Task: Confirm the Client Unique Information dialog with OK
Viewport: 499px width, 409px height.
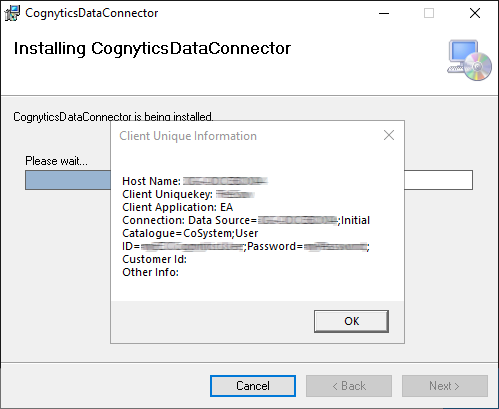Action: [351, 321]
